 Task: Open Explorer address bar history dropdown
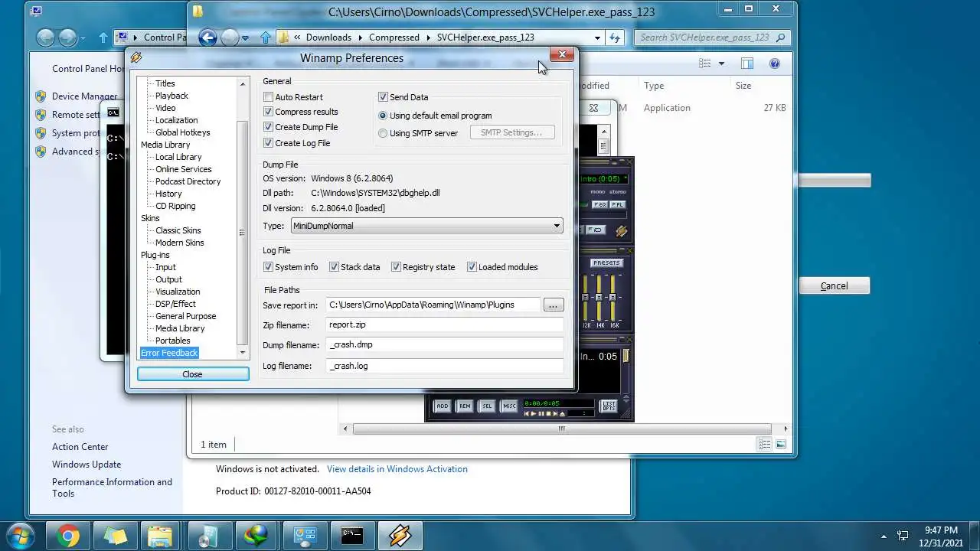[597, 37]
